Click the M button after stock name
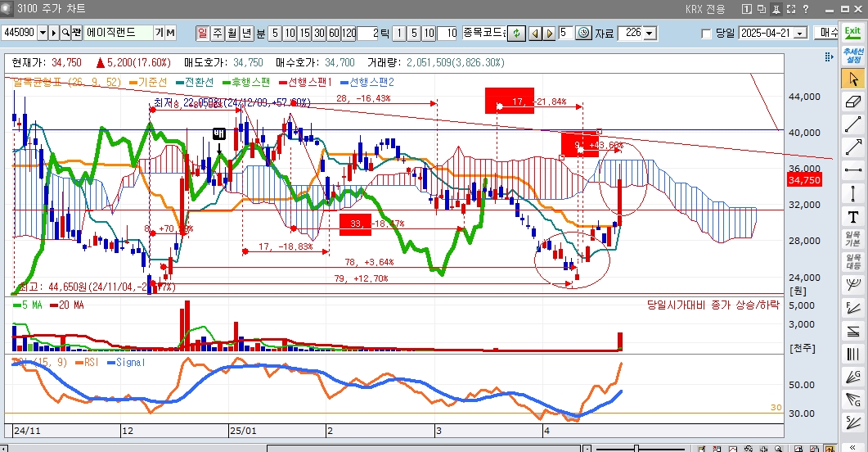 click(x=170, y=33)
